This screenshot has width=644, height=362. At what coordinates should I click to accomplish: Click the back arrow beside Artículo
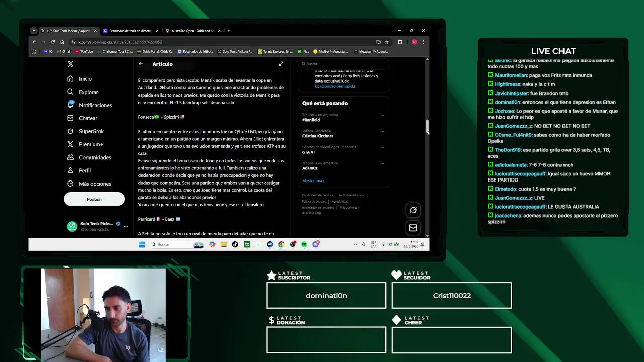141,64
